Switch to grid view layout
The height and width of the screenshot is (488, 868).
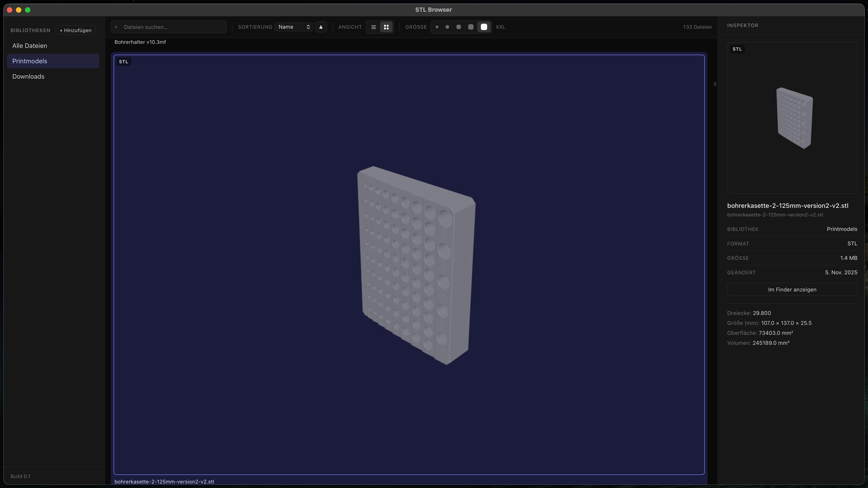click(386, 27)
